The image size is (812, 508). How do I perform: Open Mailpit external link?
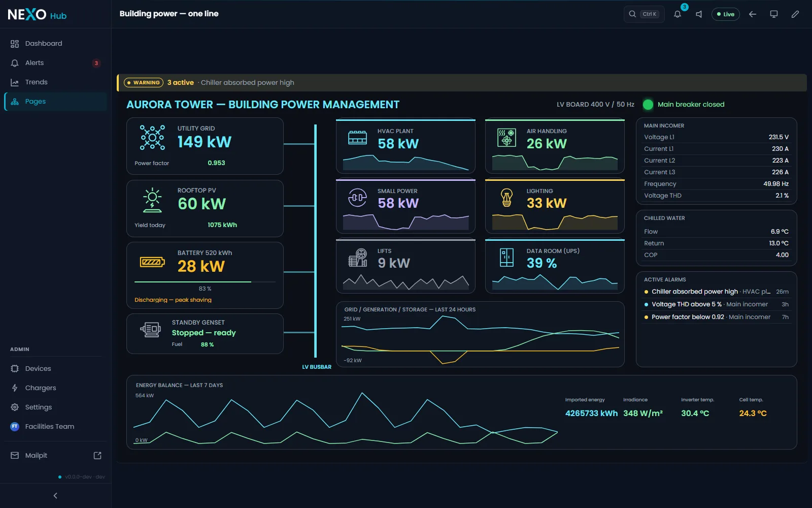pos(56,456)
